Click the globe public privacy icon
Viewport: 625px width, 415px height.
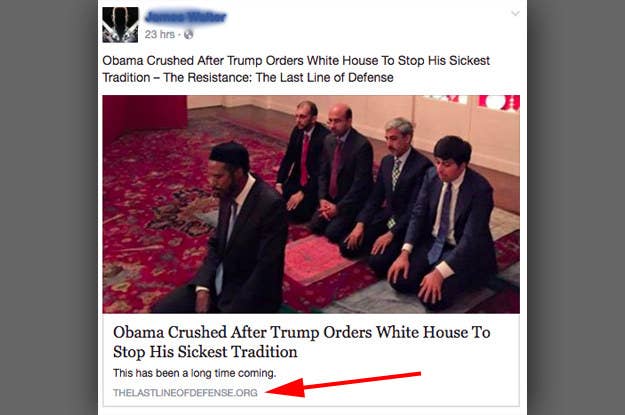click(189, 35)
